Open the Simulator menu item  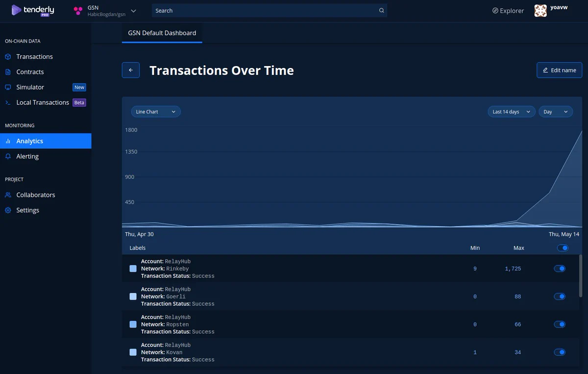[x=46, y=87]
